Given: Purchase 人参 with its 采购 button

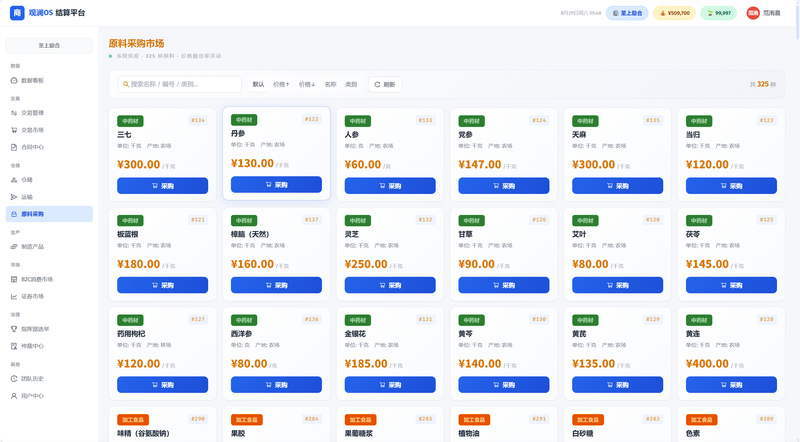Looking at the screenshot, I should 390,186.
